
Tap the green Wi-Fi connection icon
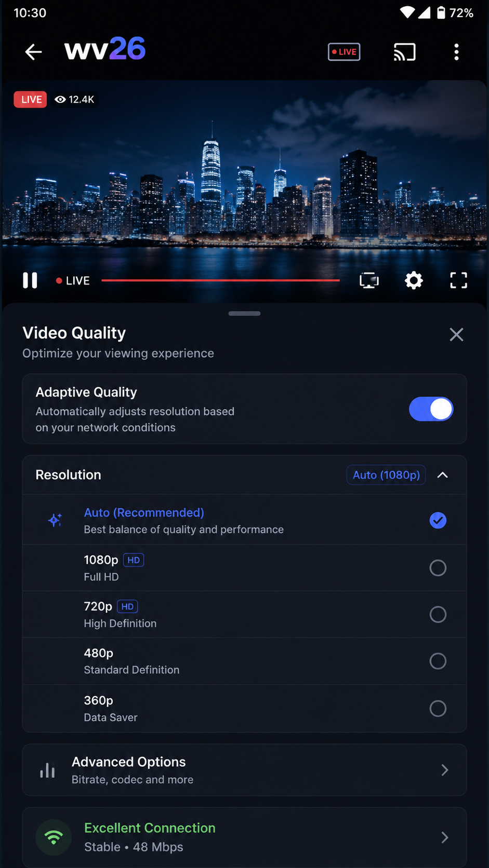click(x=54, y=837)
